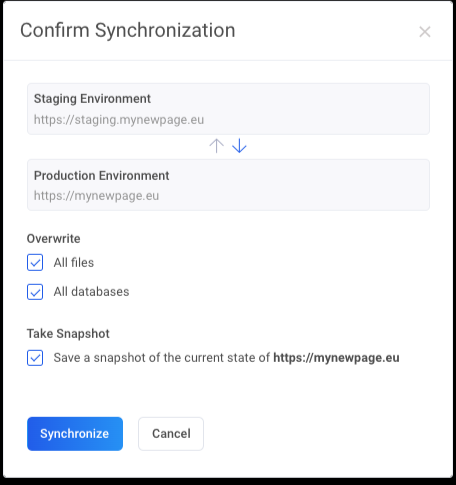Close the Confirm Synchronization dialog with X
The width and height of the screenshot is (456, 485).
425,32
